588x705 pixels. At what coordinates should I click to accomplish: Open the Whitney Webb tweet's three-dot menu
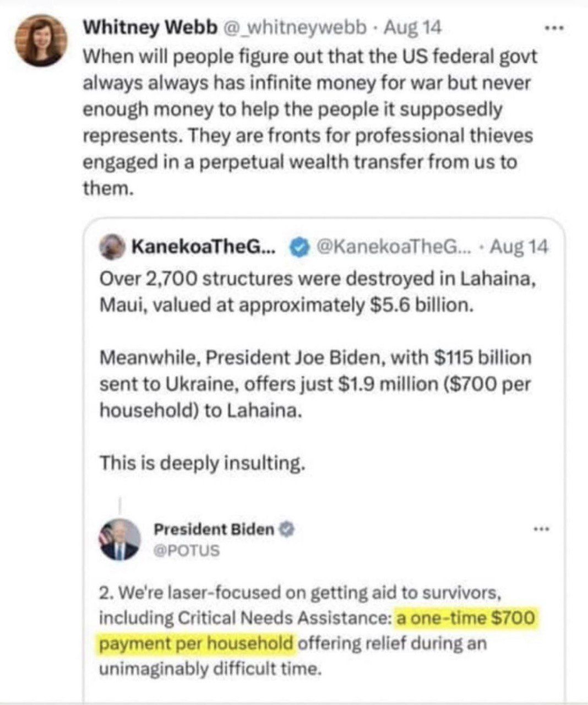(554, 28)
